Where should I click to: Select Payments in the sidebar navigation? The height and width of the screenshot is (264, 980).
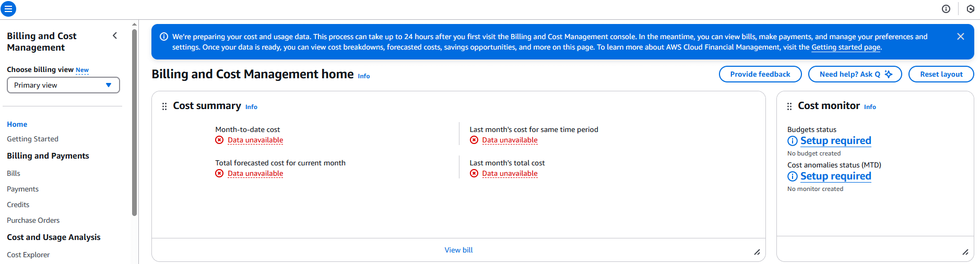click(x=22, y=189)
